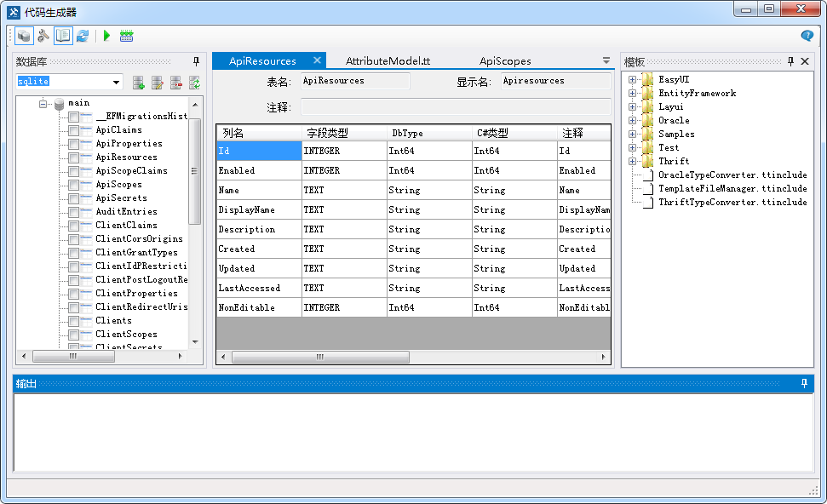Screen dimensions: 827x504
Task: Click the table icon beside ApiSecrets
Action: [x=87, y=198]
